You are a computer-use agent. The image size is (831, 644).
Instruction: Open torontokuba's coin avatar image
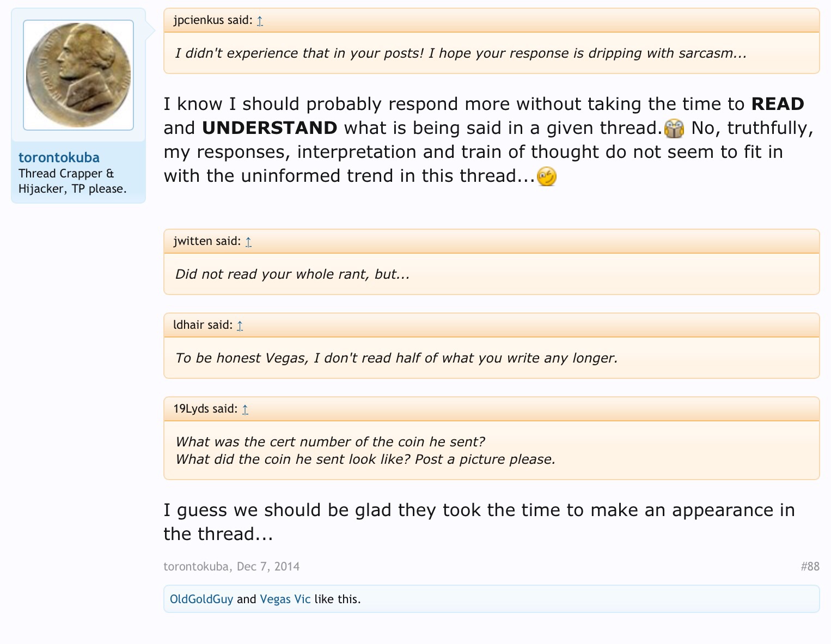pos(78,75)
